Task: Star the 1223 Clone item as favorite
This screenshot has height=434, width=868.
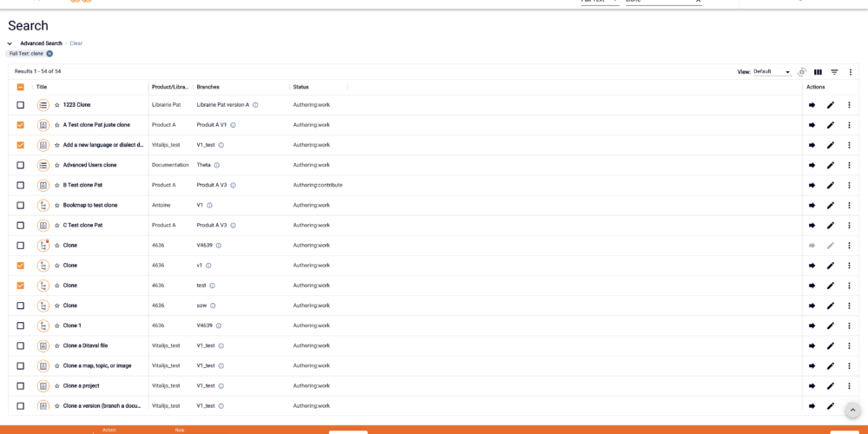Action: (57, 105)
